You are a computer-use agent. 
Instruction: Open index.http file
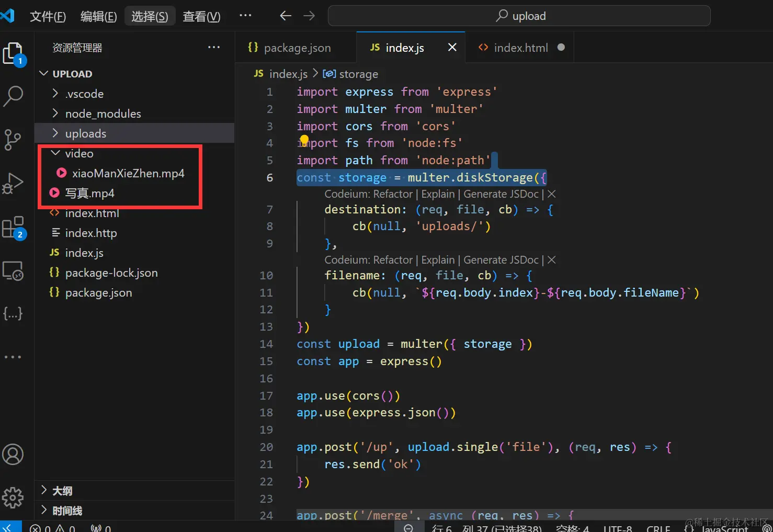134,233
